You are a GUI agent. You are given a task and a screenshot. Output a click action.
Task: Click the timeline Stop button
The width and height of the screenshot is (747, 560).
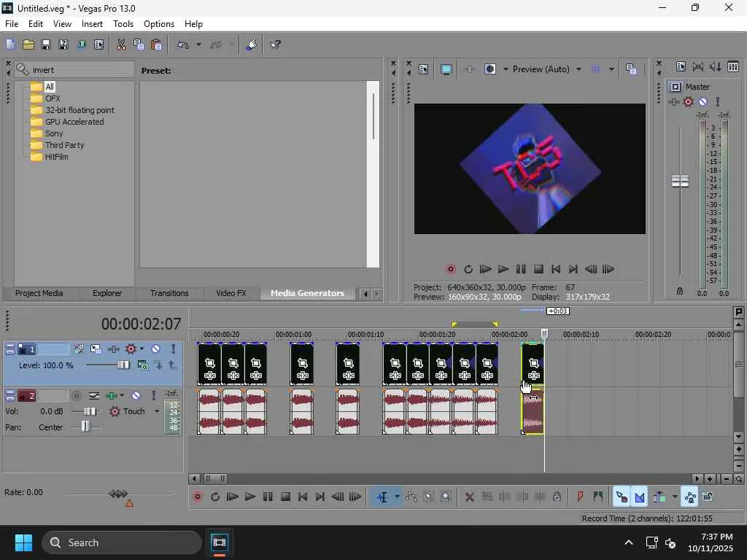pyautogui.click(x=285, y=497)
